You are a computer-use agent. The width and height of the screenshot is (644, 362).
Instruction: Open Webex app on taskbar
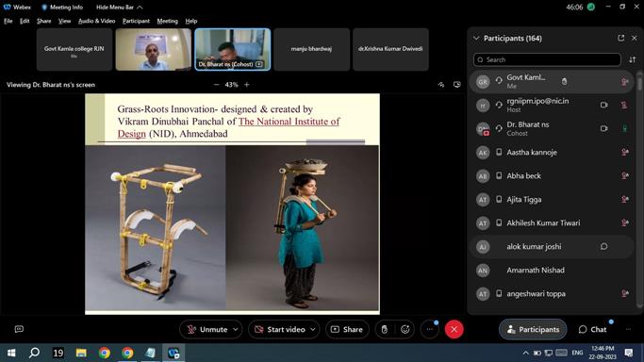point(173,353)
